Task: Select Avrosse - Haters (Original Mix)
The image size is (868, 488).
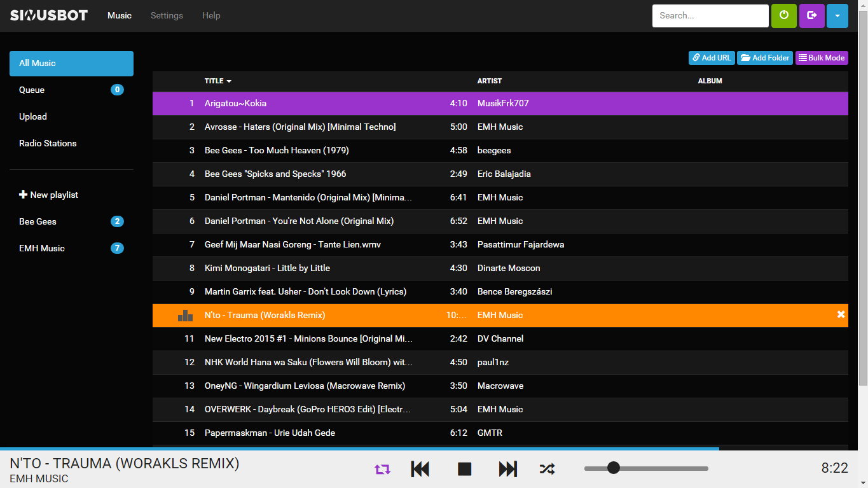Action: [500, 127]
